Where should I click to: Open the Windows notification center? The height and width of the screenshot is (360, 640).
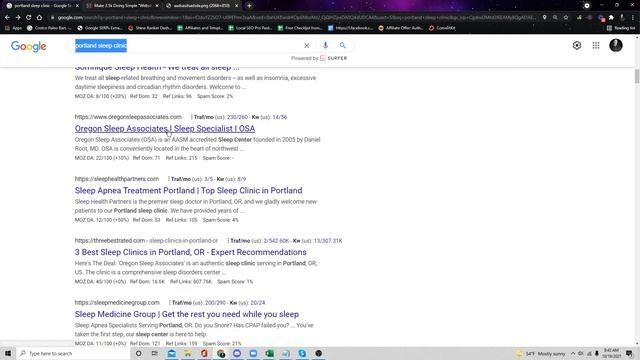point(629,353)
